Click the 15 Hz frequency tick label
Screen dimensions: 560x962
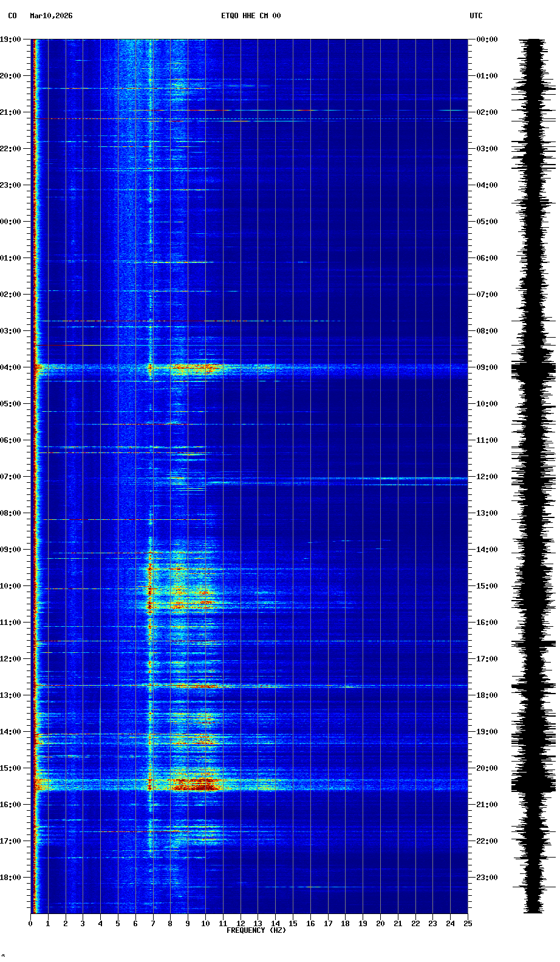[293, 924]
